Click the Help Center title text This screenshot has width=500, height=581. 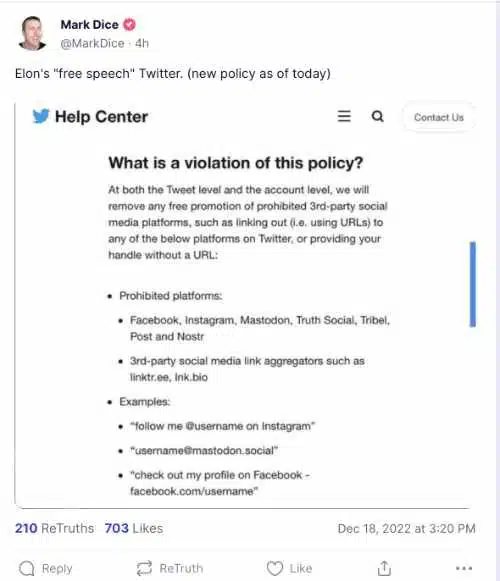pos(102,117)
